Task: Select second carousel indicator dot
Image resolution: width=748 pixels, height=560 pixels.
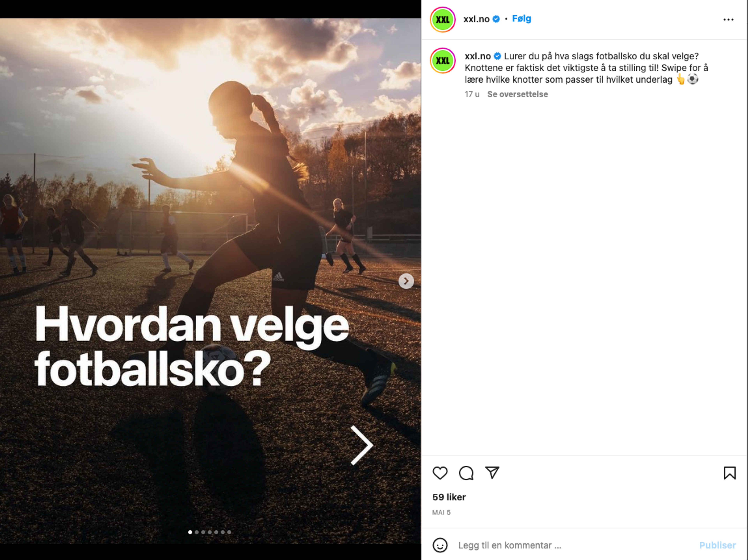Action: 197,532
